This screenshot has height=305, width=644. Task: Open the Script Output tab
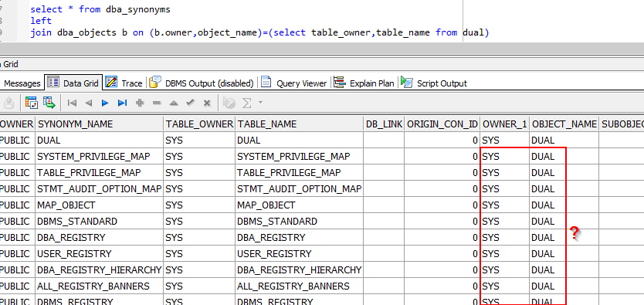coord(434,83)
